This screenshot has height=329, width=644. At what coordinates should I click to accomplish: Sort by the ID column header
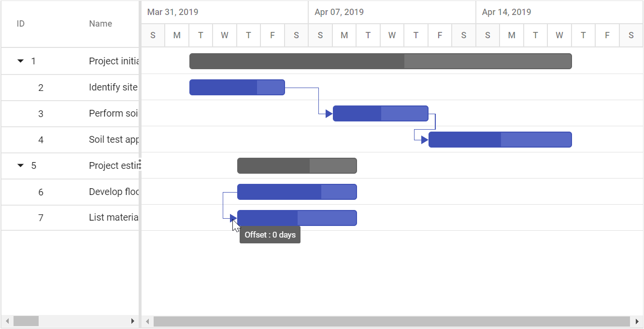click(x=21, y=24)
